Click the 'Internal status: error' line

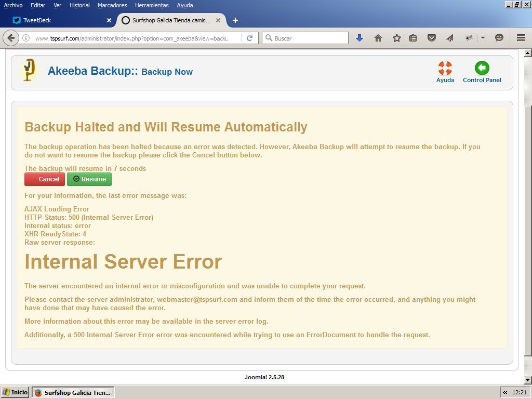pos(58,226)
